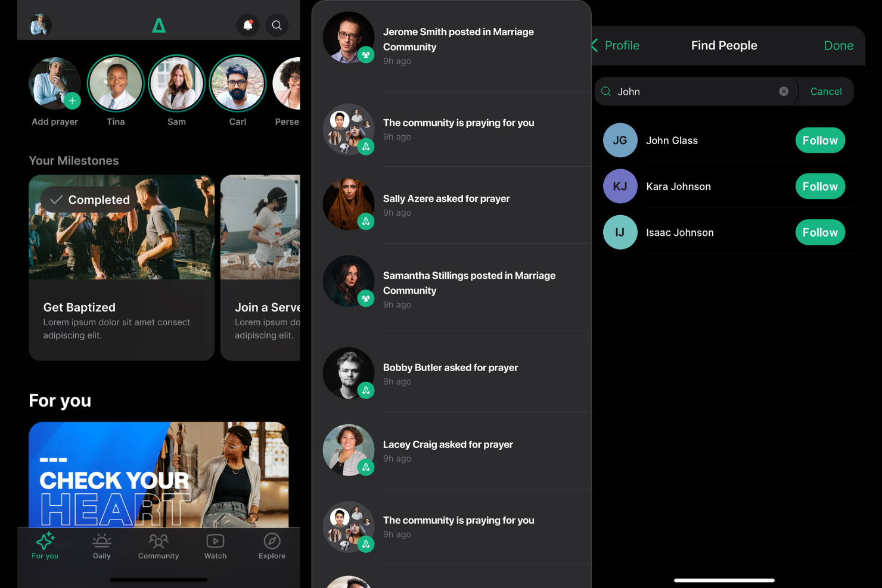
Task: Tap the search magnifier icon in header
Action: 277,25
